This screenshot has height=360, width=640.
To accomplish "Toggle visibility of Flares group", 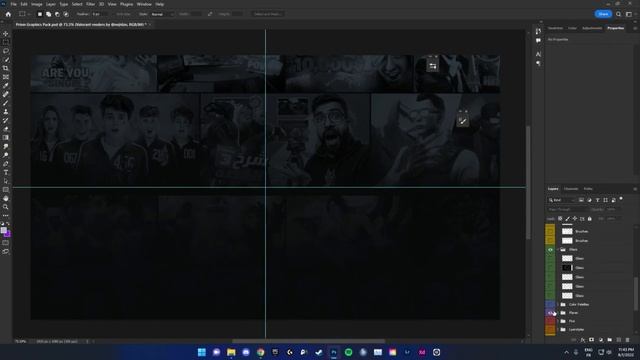I will coord(550,313).
